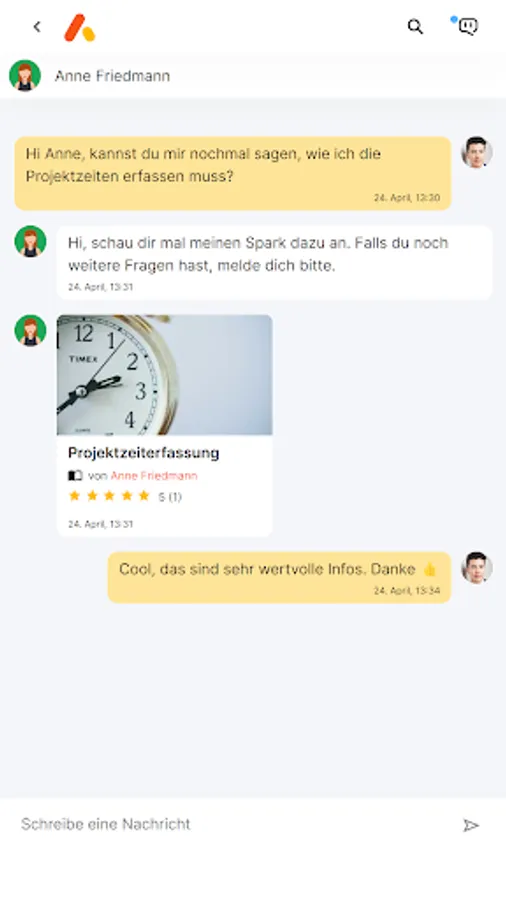
Task: Open the Projektzeiterfassung card title
Action: click(x=143, y=453)
